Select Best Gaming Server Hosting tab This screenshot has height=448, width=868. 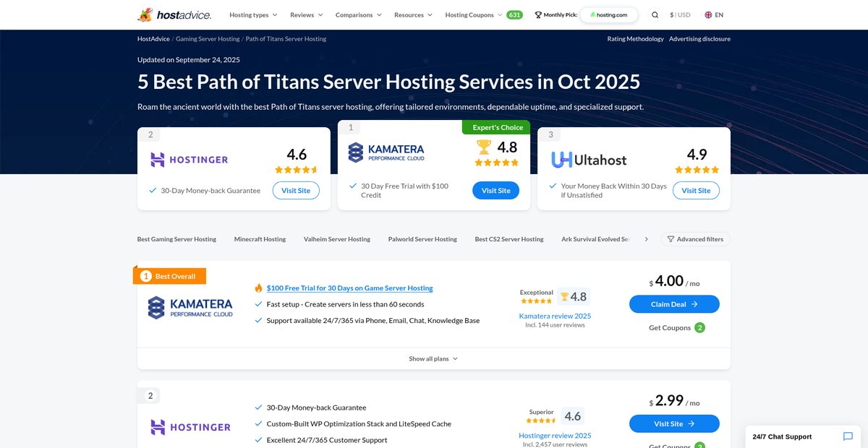click(x=176, y=239)
